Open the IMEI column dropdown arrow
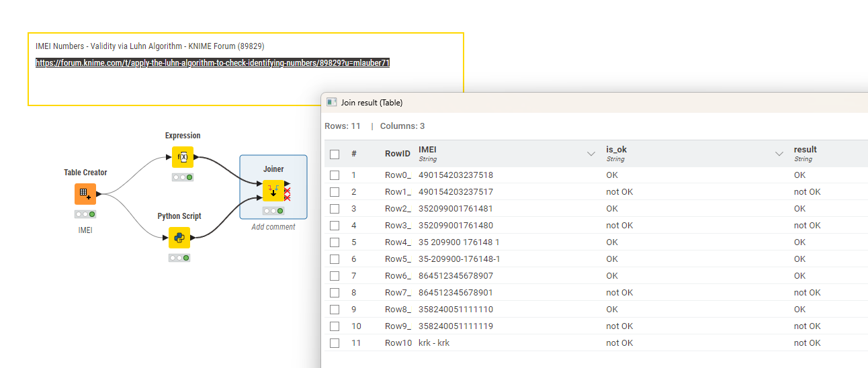This screenshot has width=868, height=368. pos(591,154)
